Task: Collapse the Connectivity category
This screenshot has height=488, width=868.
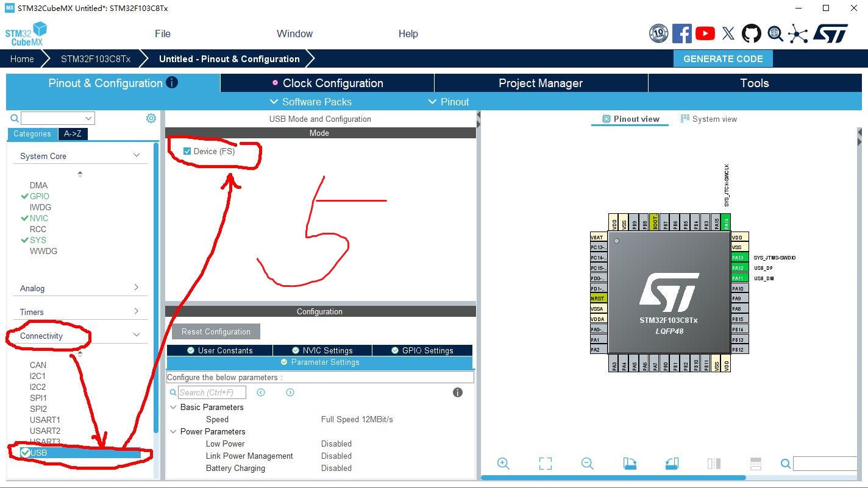Action: coord(137,334)
